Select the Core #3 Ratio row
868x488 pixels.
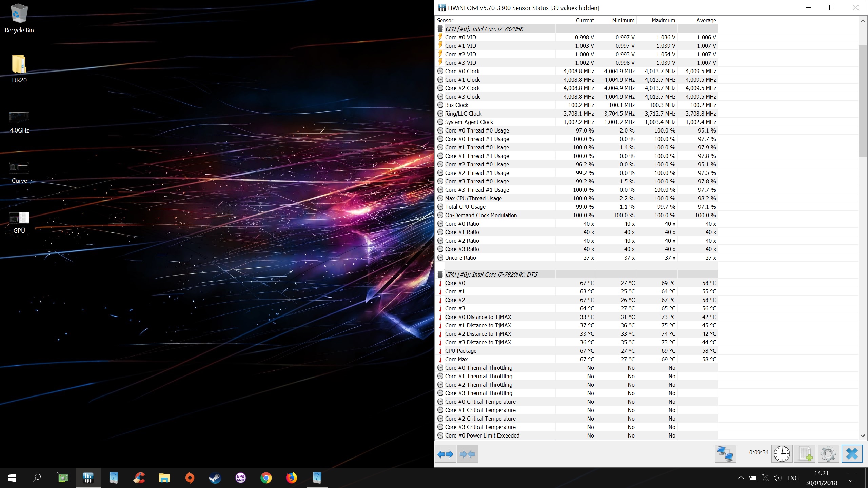[576, 249]
